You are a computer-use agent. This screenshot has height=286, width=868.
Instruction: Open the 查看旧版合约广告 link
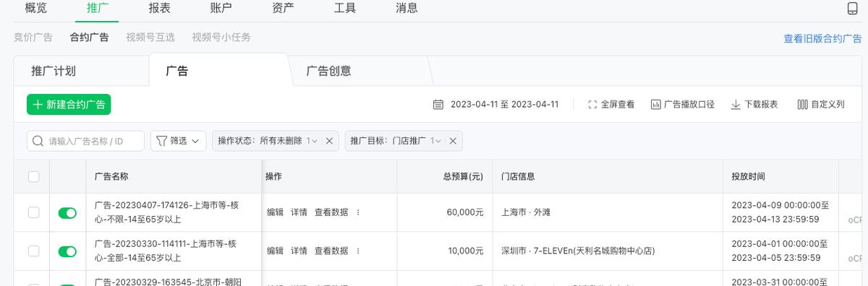(x=822, y=39)
